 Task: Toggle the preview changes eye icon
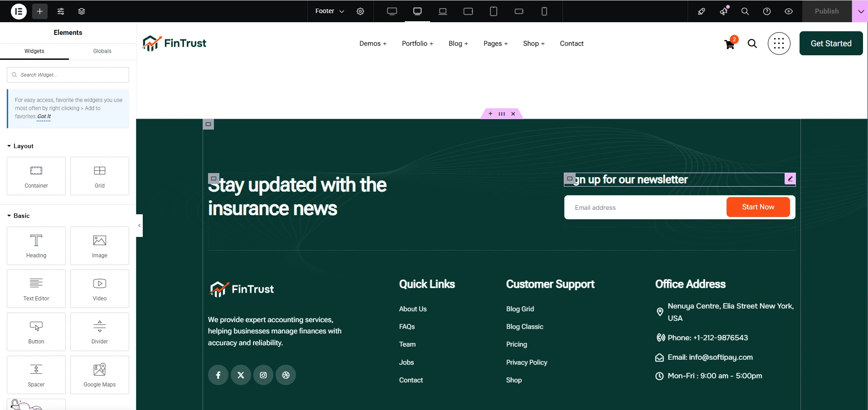coord(789,11)
